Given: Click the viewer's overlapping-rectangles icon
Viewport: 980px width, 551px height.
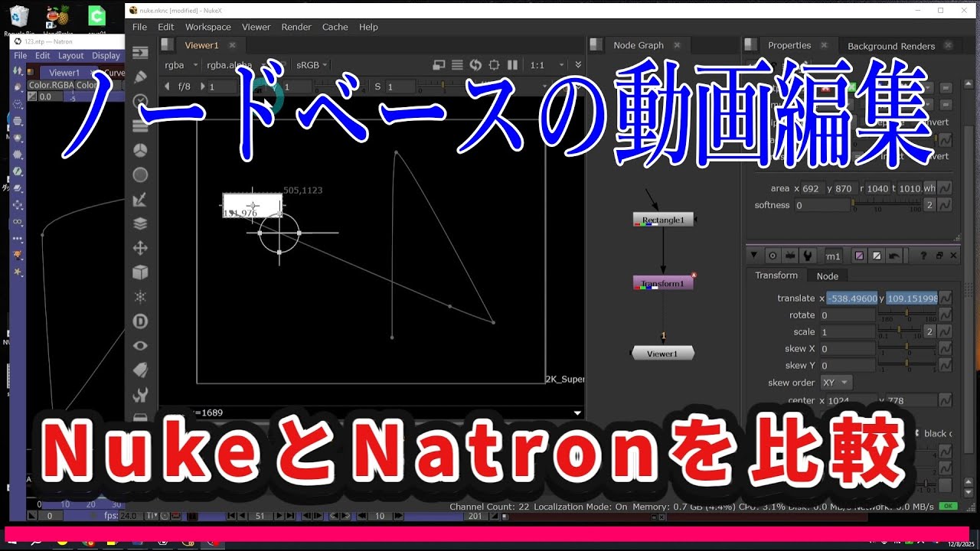Looking at the screenshot, I should [439, 65].
